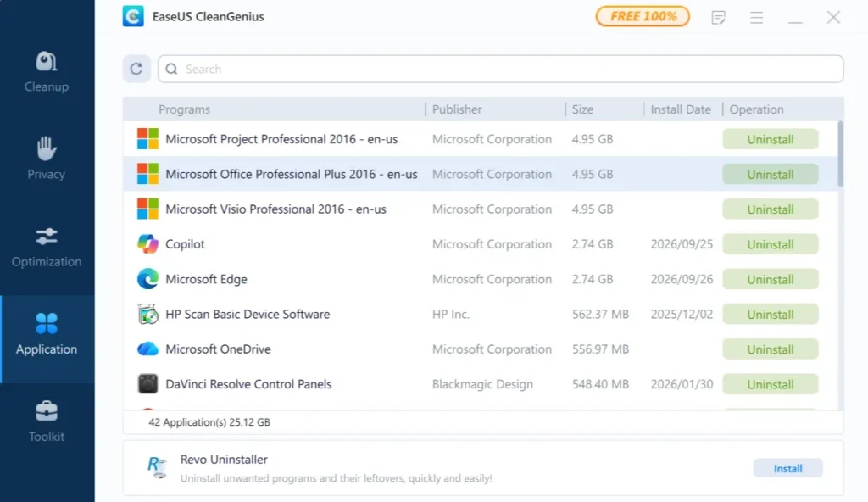
Task: Click the Blackmagic Design publisher cell
Action: (482, 384)
